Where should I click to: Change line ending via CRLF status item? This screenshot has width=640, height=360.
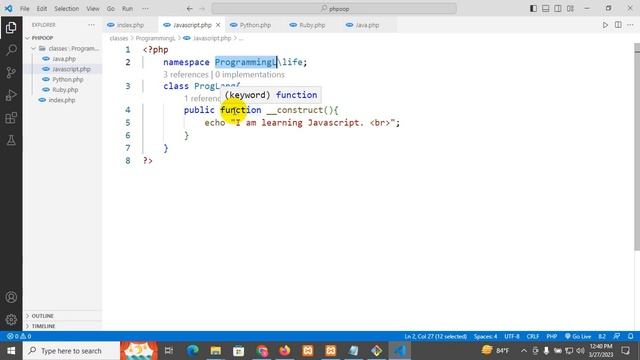click(533, 336)
